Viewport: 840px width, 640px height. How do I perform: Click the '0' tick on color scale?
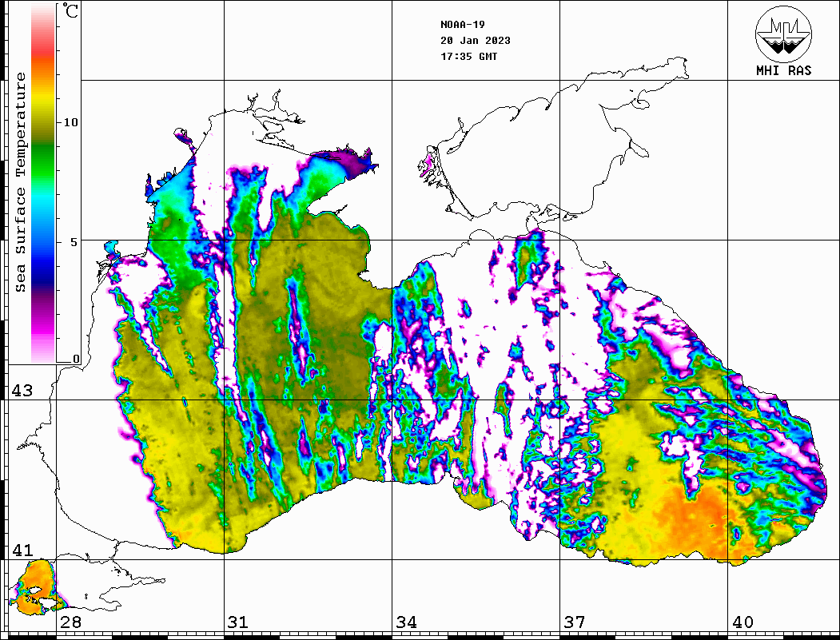[76, 359]
